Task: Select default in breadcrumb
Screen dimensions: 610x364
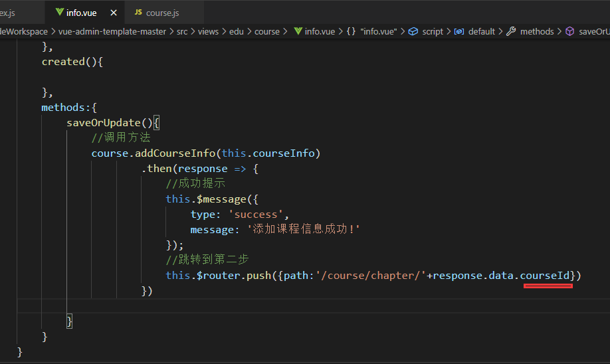Action: (x=482, y=31)
